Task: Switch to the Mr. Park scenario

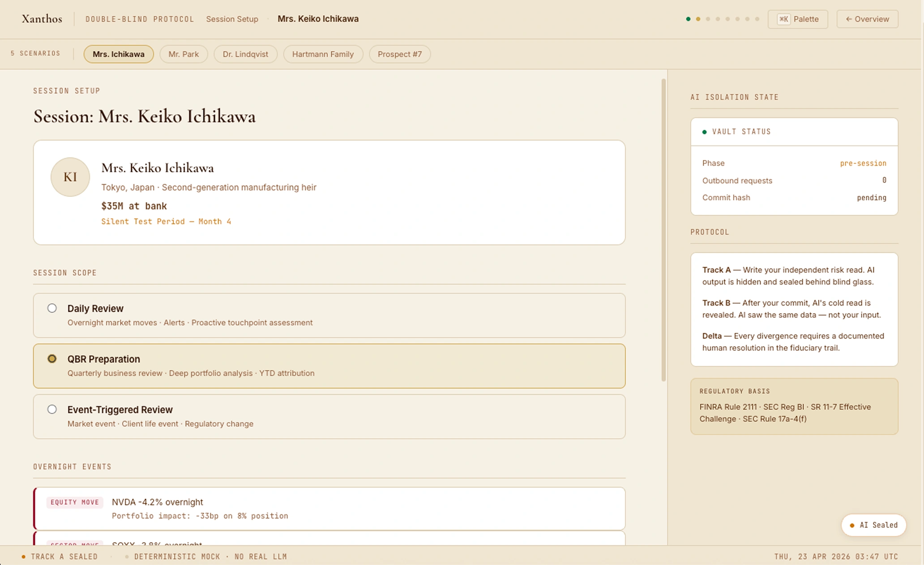Action: [x=184, y=54]
